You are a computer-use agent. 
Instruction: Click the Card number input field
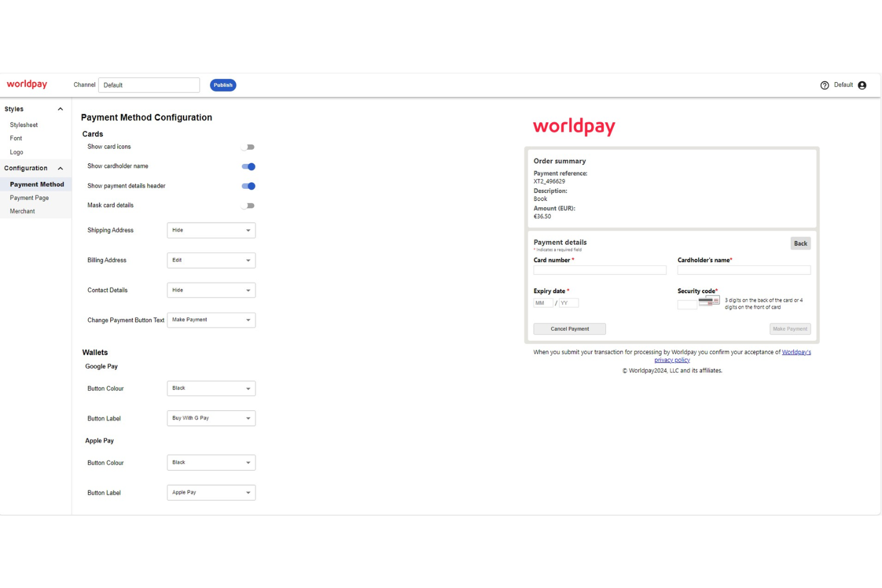[x=600, y=270]
